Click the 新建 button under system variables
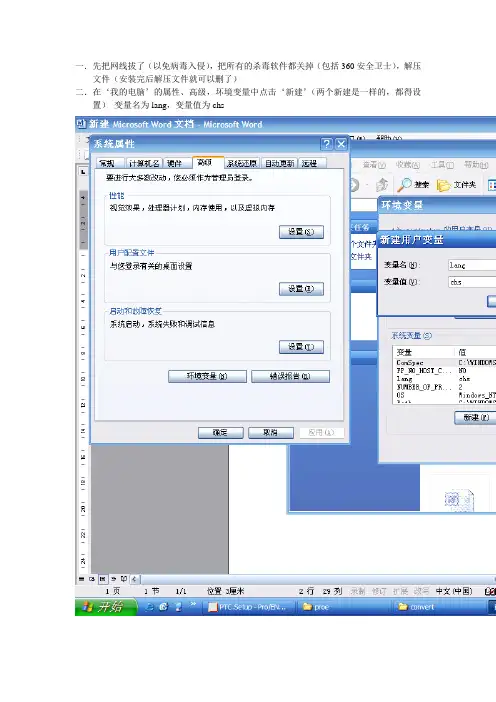This screenshot has height=702, width=496. (475, 417)
